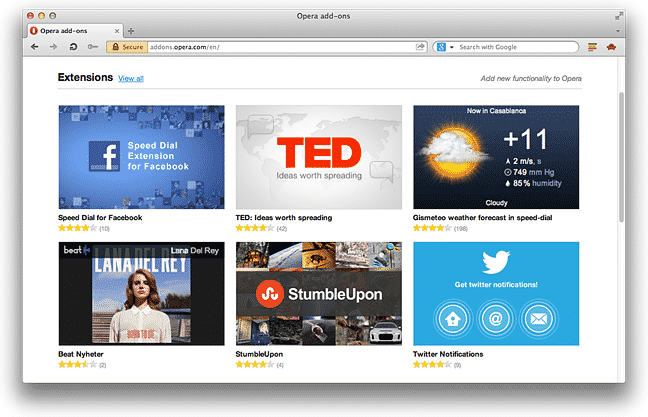Open the Extensions View all link
The image size is (648, 417).
coord(131,79)
